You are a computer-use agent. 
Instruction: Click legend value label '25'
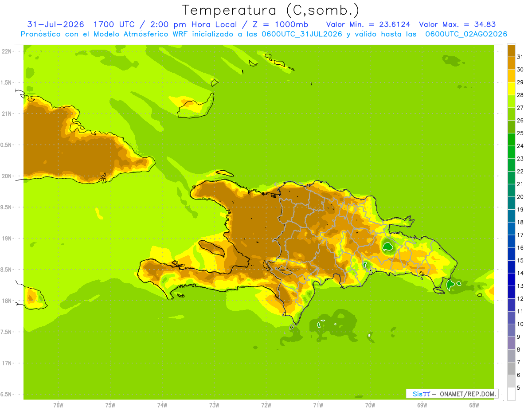click(520, 133)
